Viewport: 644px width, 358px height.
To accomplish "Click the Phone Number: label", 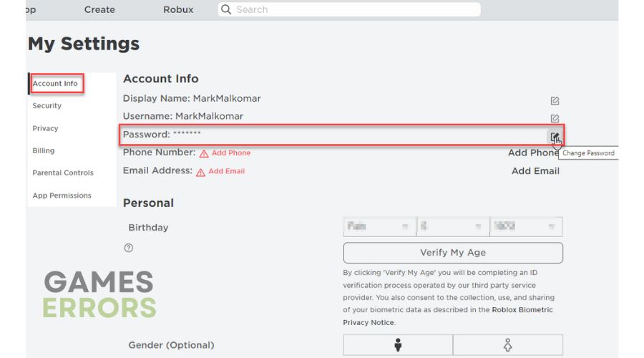I will [160, 153].
